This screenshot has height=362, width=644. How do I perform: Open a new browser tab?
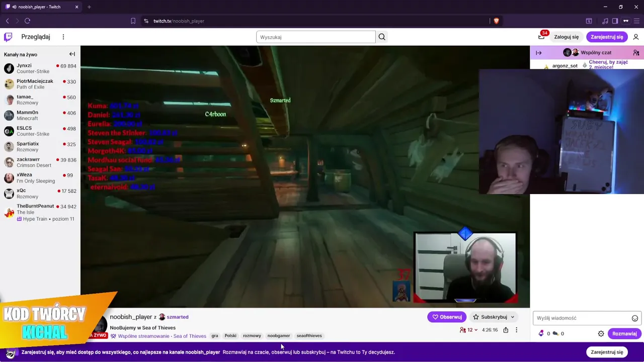click(x=89, y=7)
